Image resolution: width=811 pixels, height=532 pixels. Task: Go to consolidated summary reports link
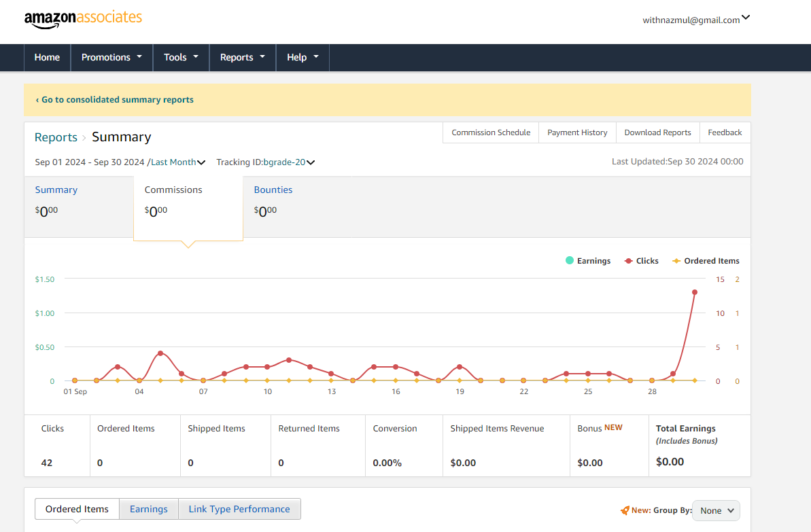pyautogui.click(x=114, y=100)
